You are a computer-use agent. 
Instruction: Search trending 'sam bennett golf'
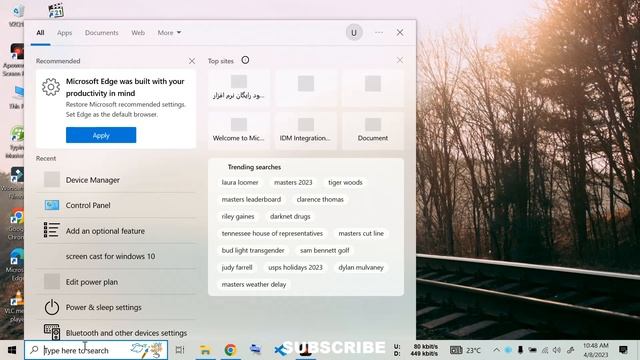(324, 251)
